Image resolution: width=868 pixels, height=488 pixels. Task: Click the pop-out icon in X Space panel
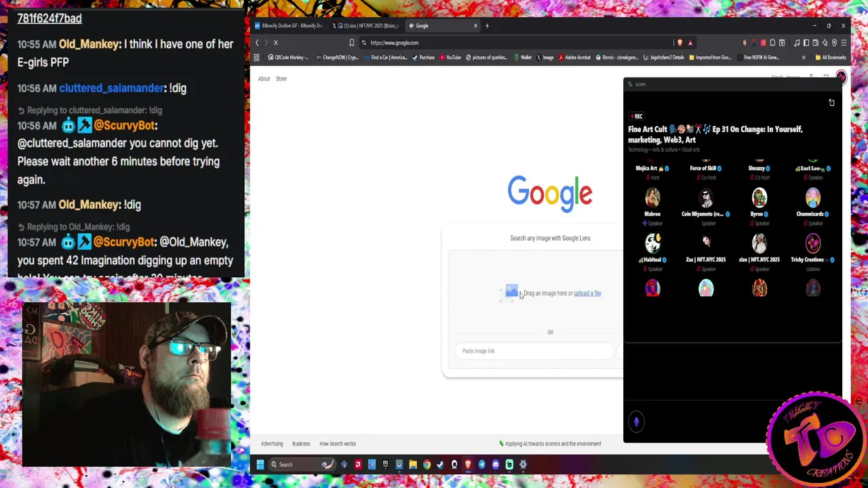(831, 102)
